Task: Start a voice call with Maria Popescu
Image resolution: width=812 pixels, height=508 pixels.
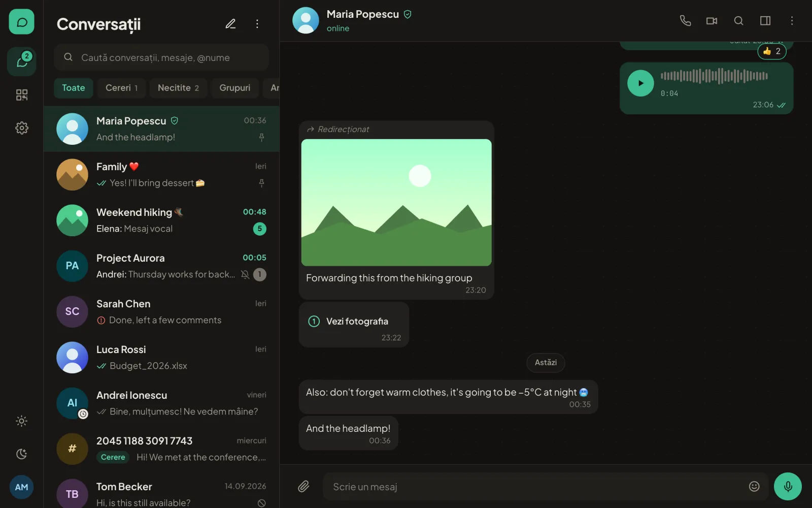Action: click(685, 21)
